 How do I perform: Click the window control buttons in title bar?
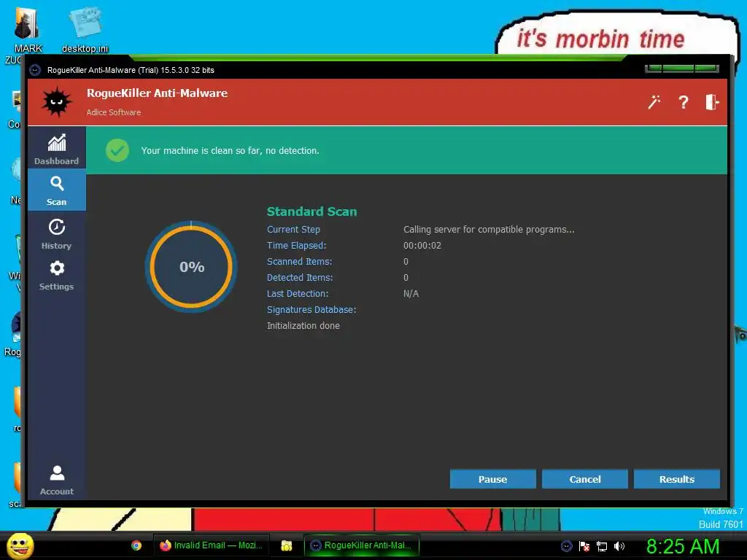pos(682,69)
